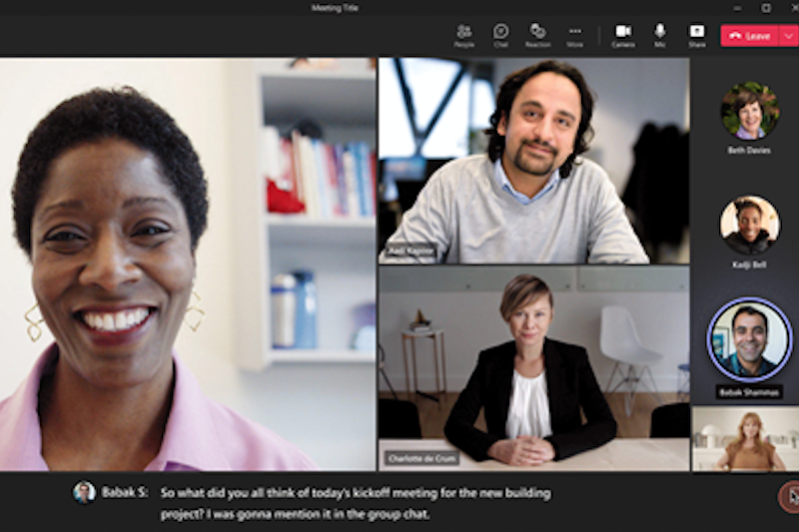The width and height of the screenshot is (799, 532).
Task: Select Beth Davies' avatar in the sidebar
Action: [x=749, y=111]
